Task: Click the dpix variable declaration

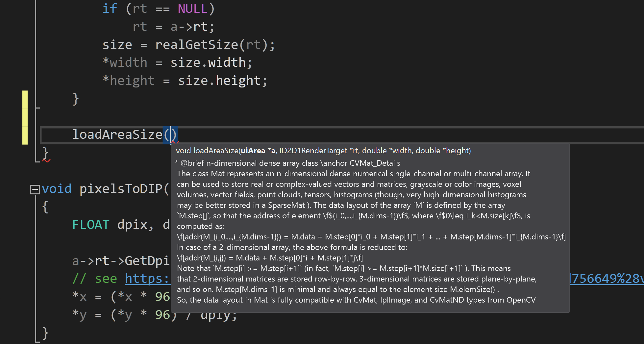Action: [132, 225]
